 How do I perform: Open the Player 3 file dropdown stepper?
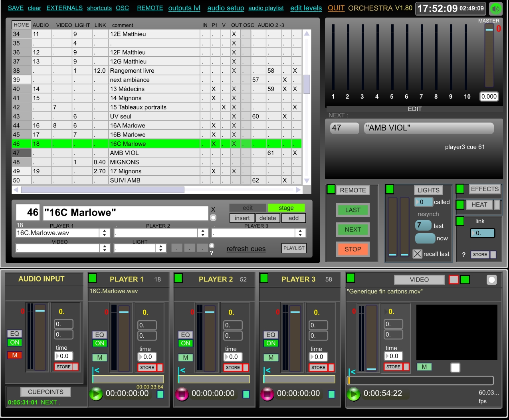point(300,233)
